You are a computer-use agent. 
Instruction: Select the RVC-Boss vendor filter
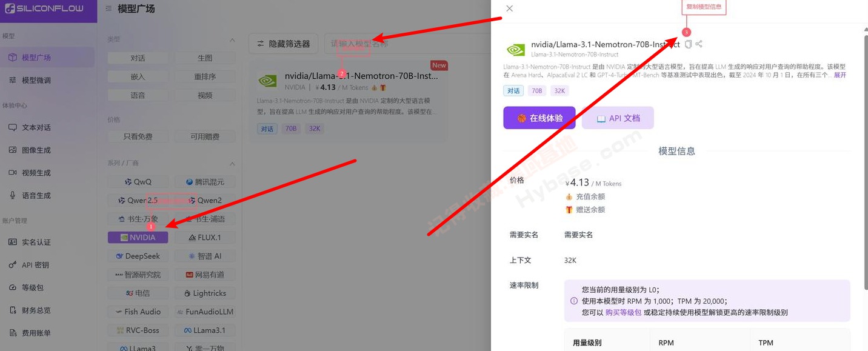(138, 330)
